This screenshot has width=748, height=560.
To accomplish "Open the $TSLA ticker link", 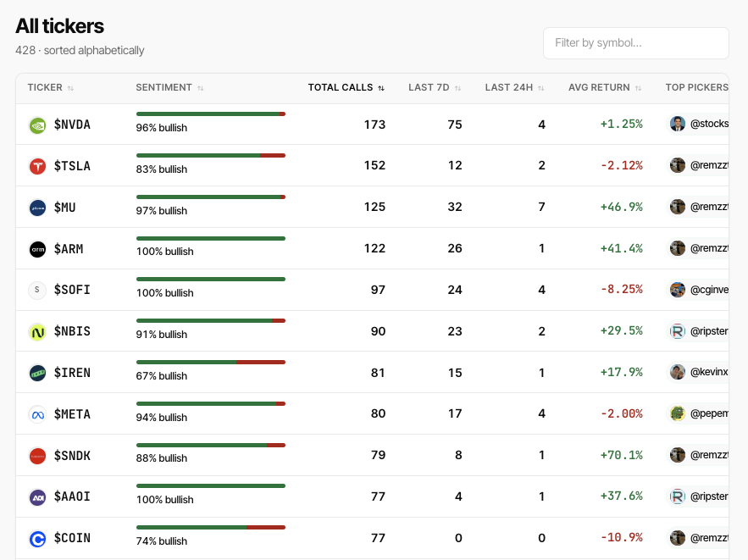I will 72,166.
